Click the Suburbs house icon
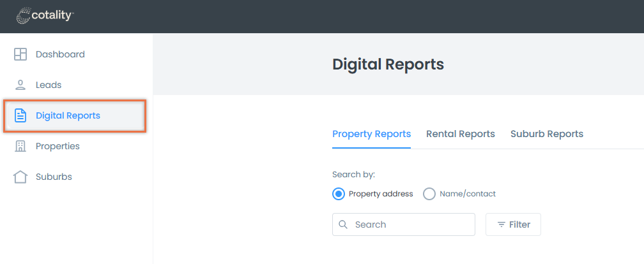 click(x=20, y=177)
